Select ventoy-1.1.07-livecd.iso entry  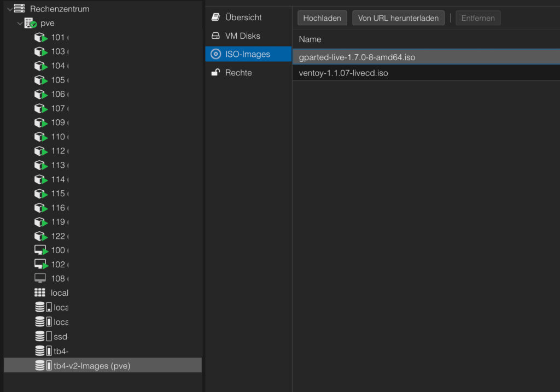343,73
